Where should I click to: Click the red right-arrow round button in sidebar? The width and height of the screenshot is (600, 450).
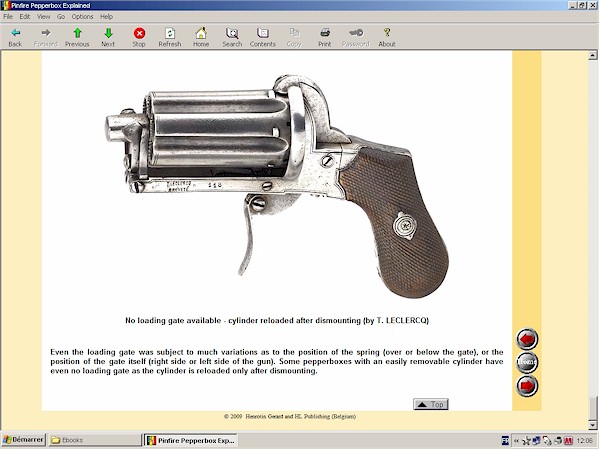[x=527, y=386]
